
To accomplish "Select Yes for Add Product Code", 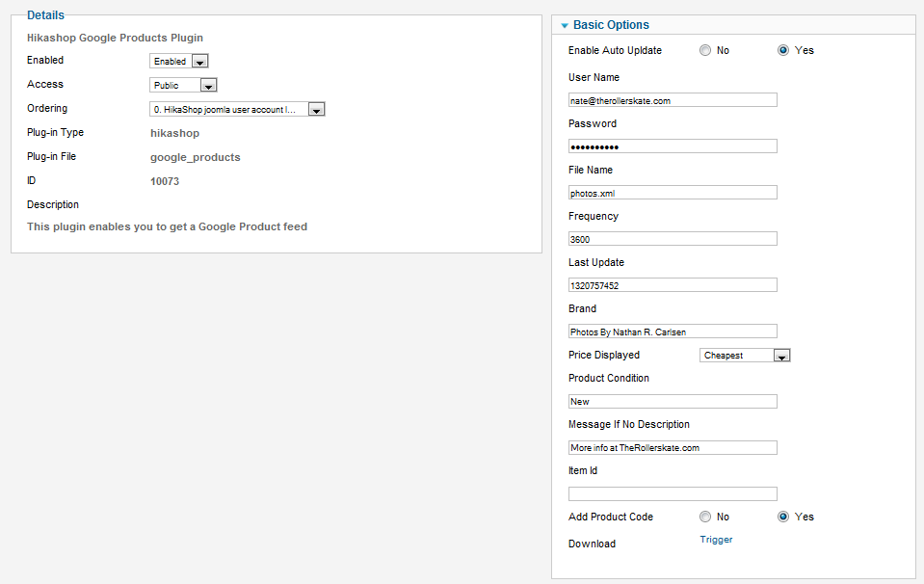I will point(783,517).
